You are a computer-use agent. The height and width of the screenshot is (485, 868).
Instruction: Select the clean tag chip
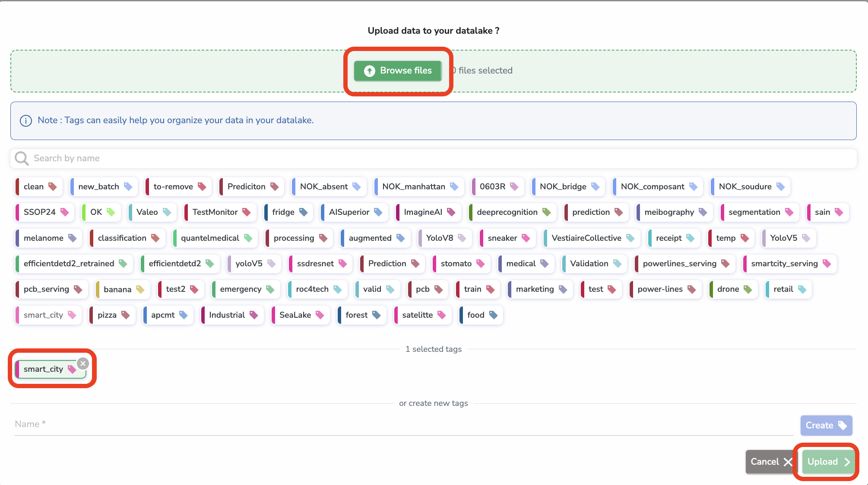[38, 186]
